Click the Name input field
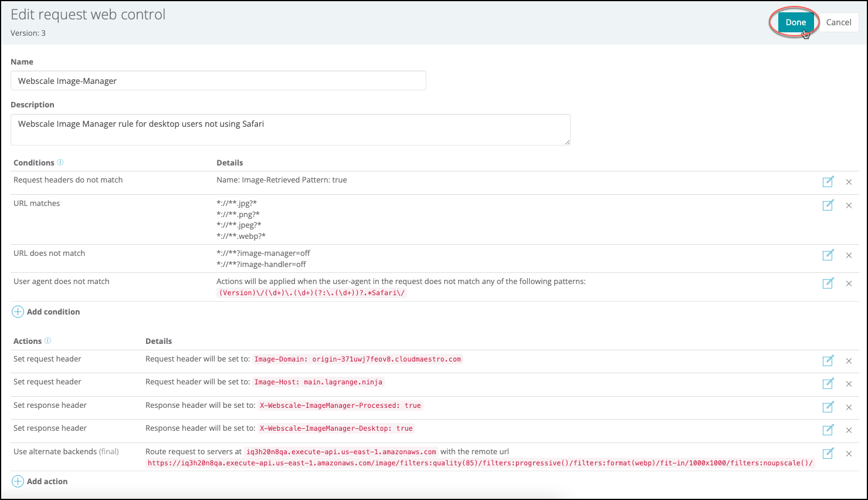 click(218, 81)
